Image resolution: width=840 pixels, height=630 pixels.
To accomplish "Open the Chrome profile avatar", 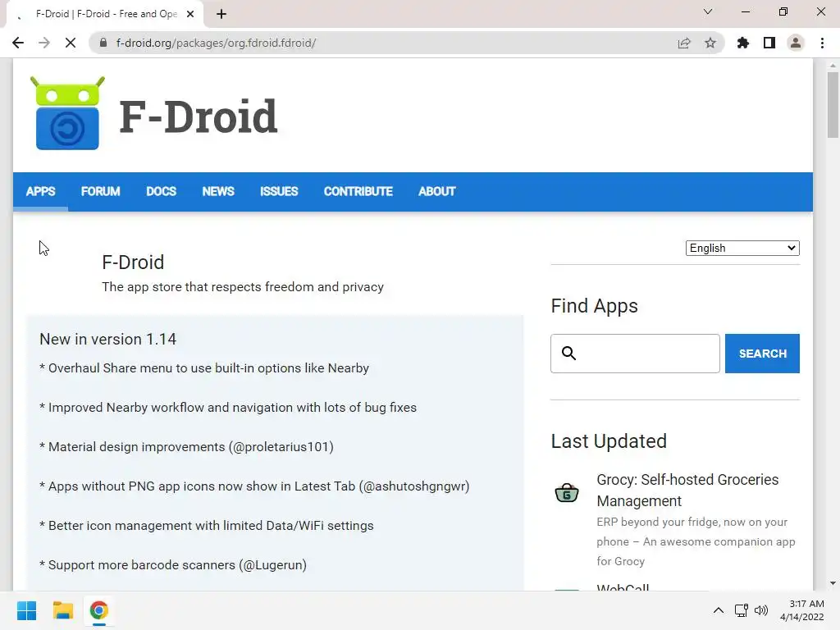I will click(x=796, y=43).
